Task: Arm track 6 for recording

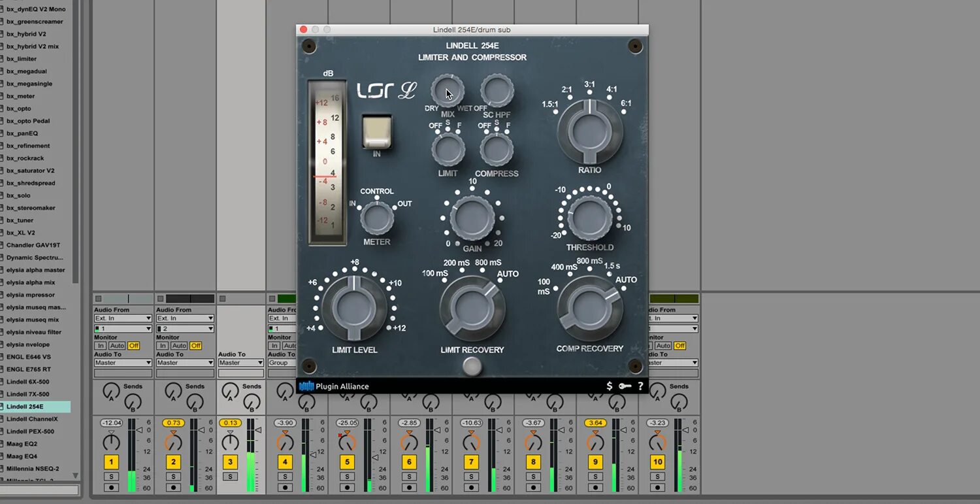Action: (409, 488)
